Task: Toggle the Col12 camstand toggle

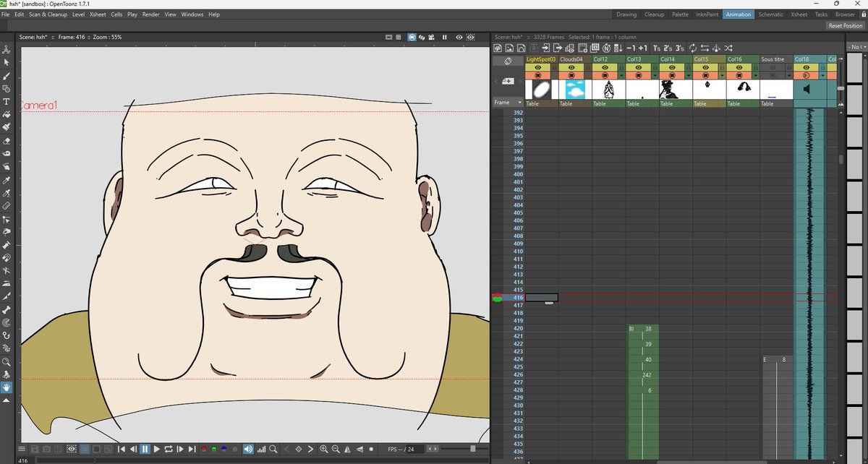Action: (605, 75)
